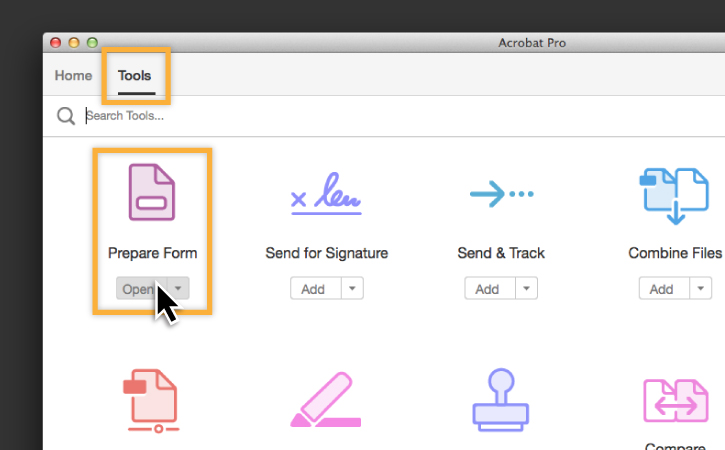Screen dimensions: 725x450
Task: Switch to the Tools tab
Action: click(135, 75)
